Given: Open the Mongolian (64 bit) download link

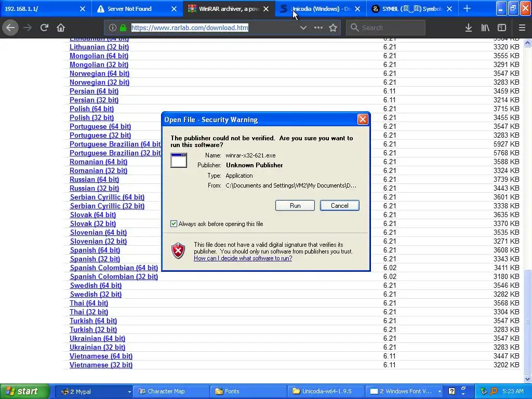Looking at the screenshot, I should (99, 56).
